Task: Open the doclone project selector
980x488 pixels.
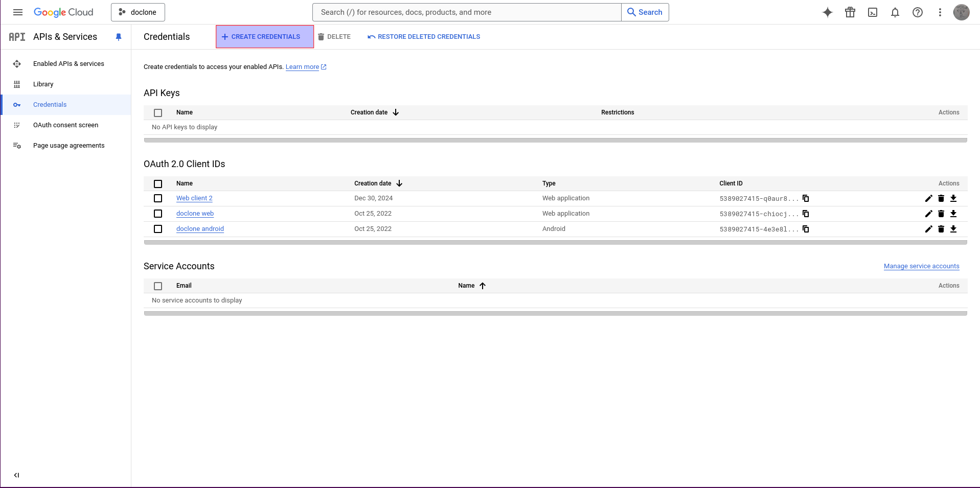Action: [138, 12]
